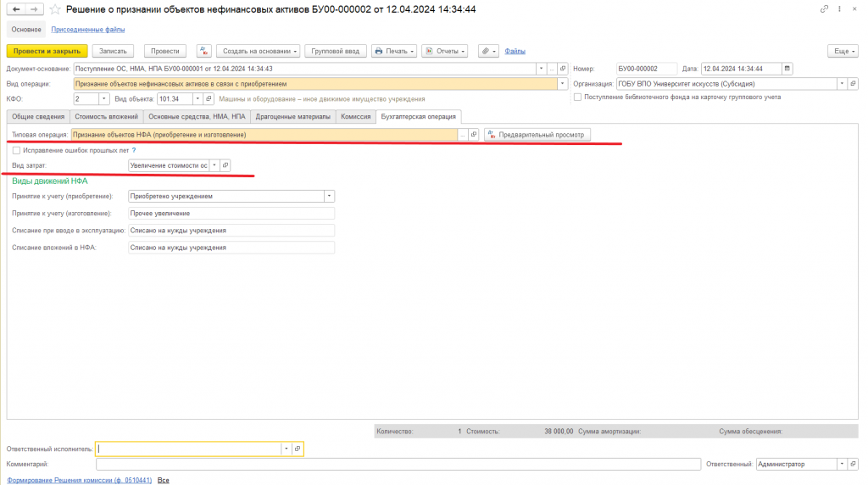
Task: Choose Документ-основание via ellipsis button
Action: [552, 69]
